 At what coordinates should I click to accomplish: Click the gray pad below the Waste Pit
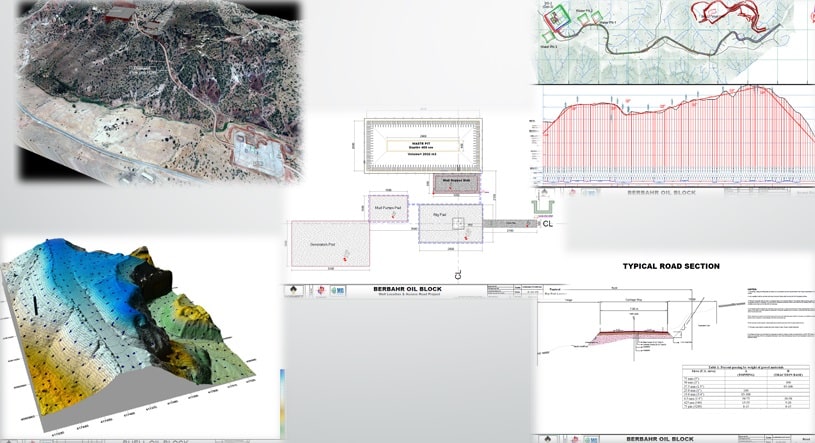[456, 184]
